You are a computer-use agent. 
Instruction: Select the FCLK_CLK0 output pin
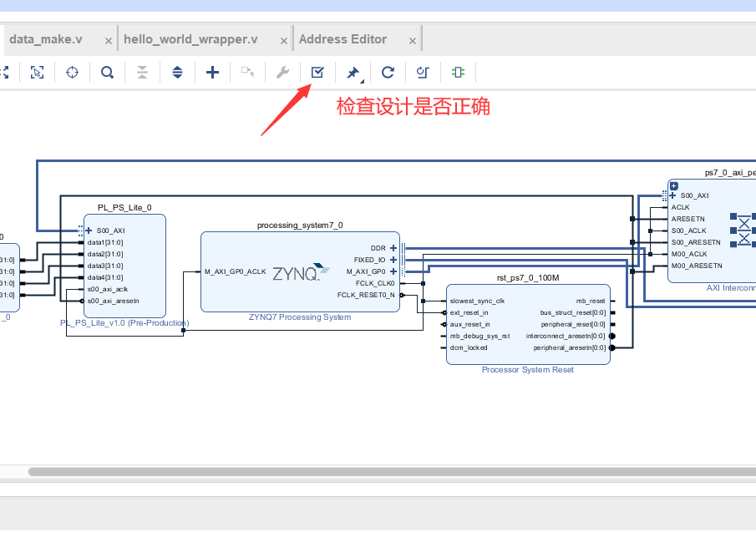tap(375, 283)
